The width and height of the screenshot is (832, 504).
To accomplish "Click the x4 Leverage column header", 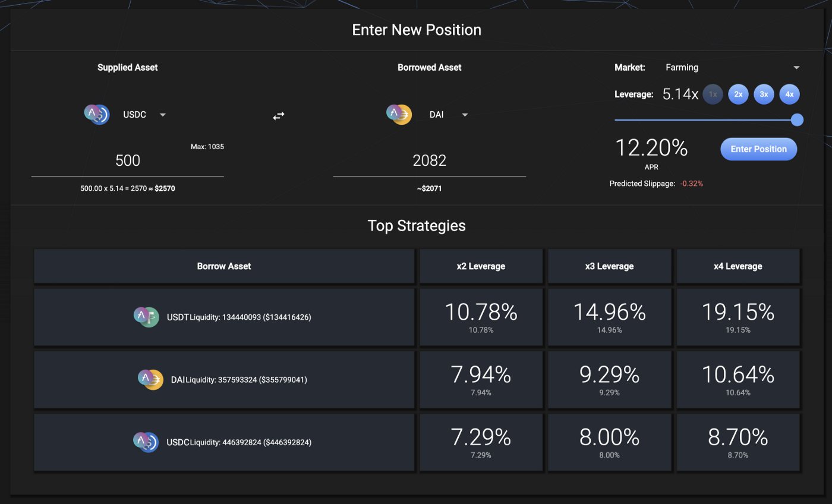I will tap(738, 266).
